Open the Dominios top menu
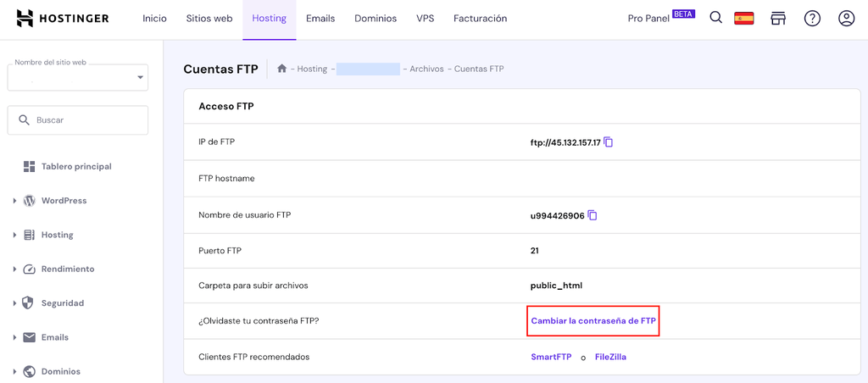868x383 pixels. click(x=376, y=18)
